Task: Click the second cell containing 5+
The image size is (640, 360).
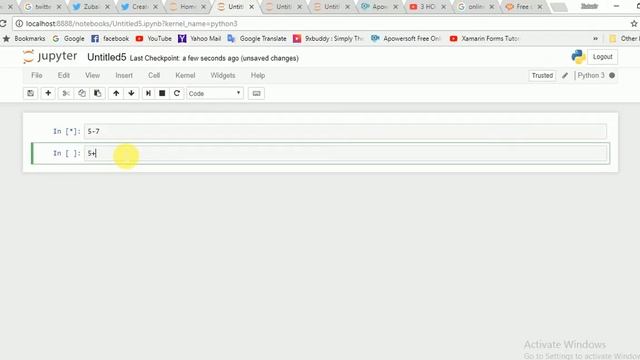Action: 345,153
